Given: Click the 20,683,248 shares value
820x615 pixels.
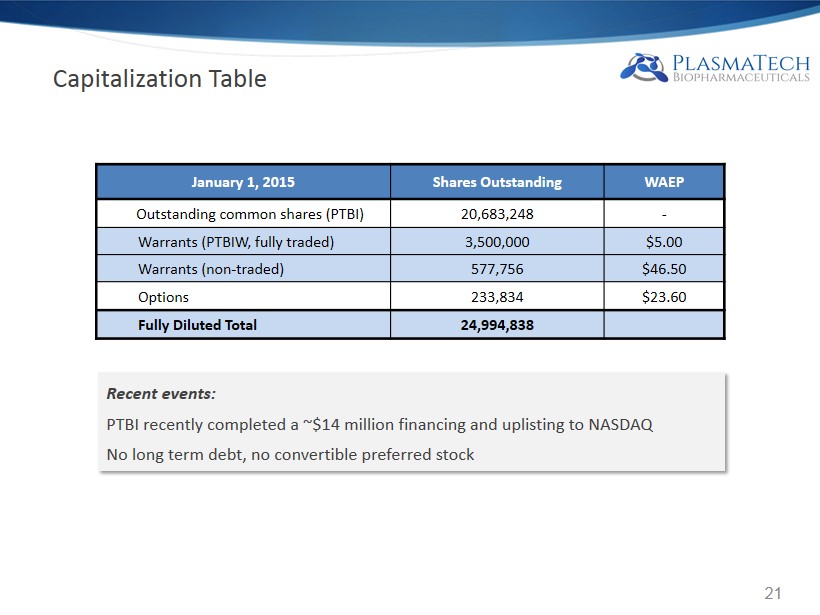Looking at the screenshot, I should click(497, 214).
